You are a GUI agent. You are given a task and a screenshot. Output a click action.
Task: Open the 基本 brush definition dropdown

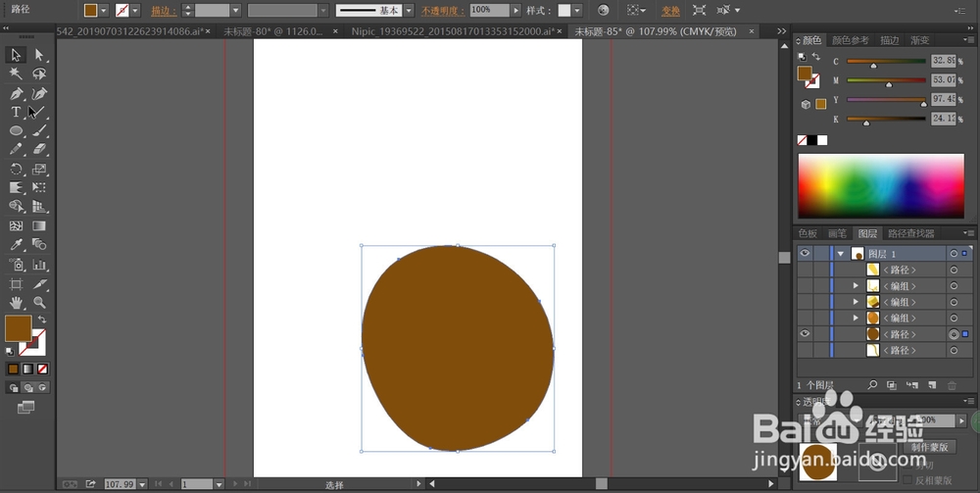(409, 11)
